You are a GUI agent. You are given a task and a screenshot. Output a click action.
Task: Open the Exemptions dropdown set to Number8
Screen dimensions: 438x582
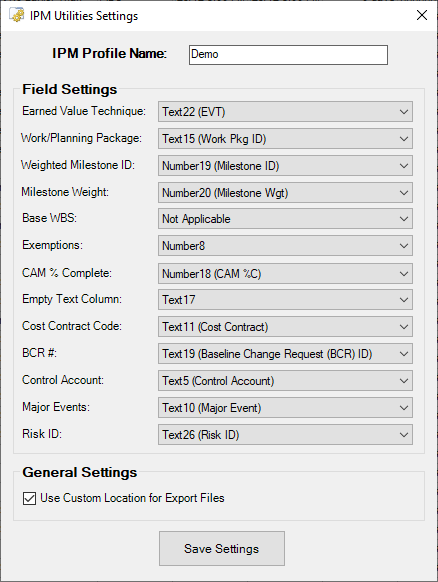(285, 246)
